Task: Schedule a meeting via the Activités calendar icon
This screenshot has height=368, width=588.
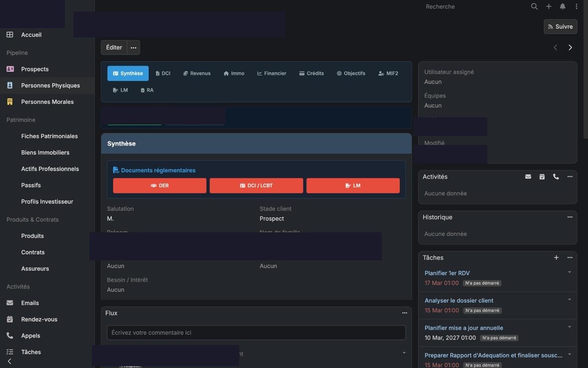Action: click(x=542, y=176)
